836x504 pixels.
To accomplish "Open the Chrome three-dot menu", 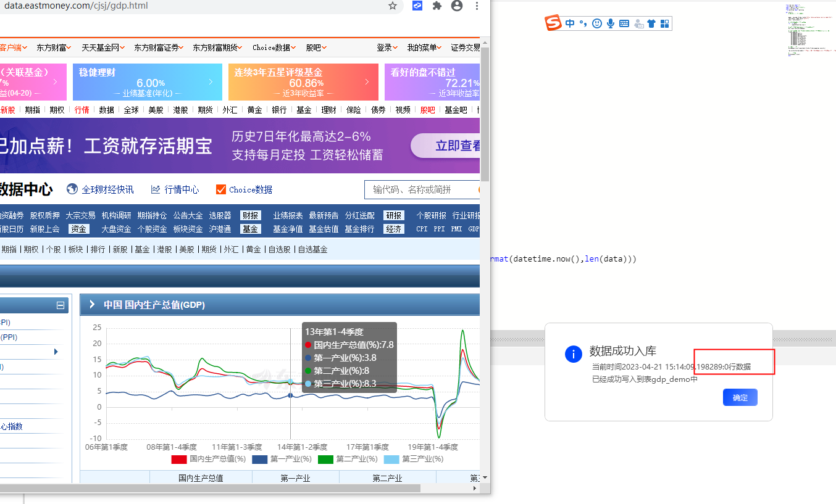I will click(477, 6).
